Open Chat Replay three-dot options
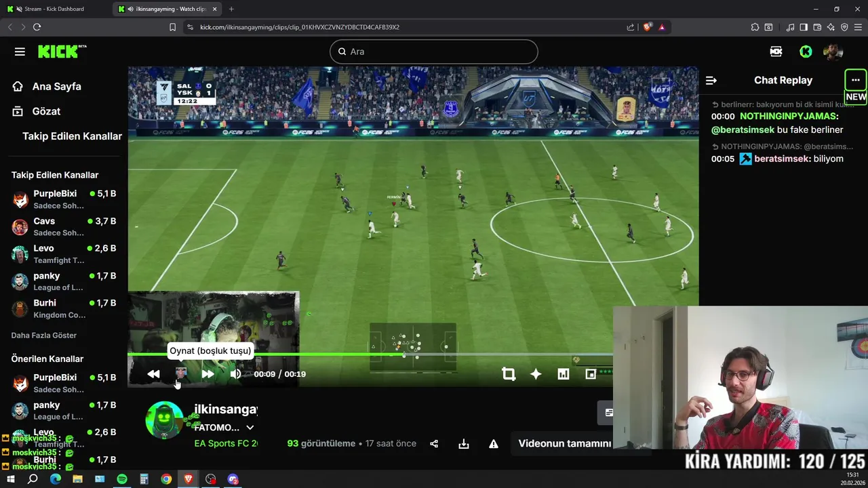The height and width of the screenshot is (488, 868). pos(856,80)
